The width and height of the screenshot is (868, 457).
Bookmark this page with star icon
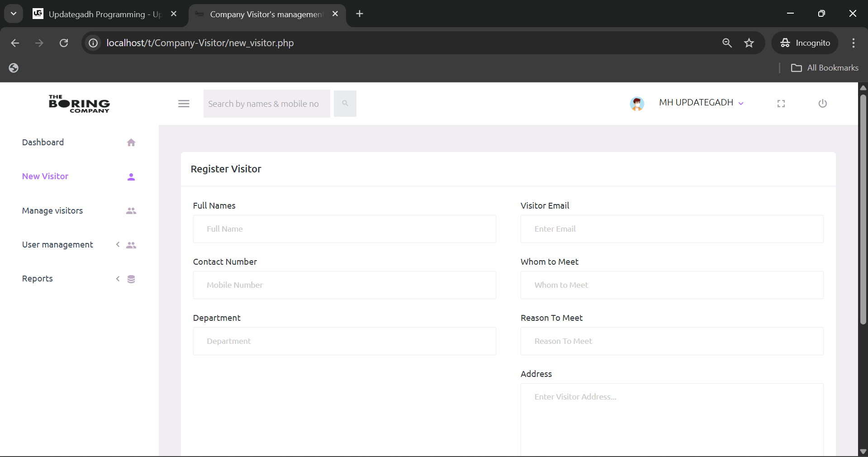tap(749, 43)
